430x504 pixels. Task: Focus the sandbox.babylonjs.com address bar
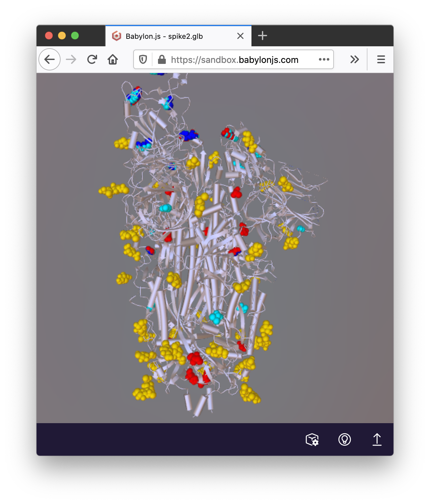coord(235,60)
